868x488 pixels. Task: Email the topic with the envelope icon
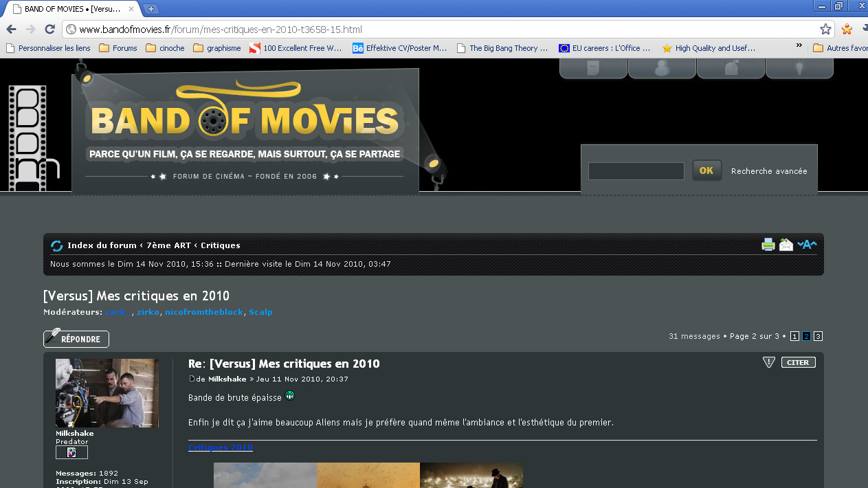(x=786, y=244)
